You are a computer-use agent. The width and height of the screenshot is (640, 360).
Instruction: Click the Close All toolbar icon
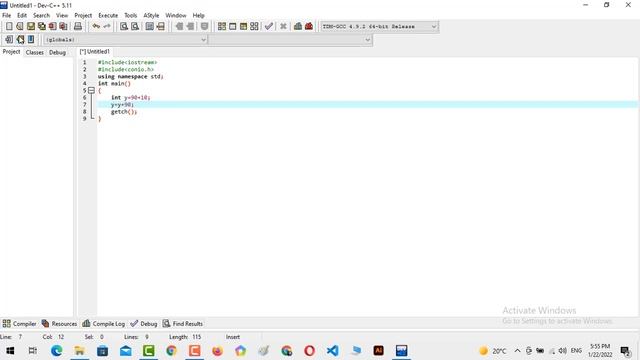pos(63,27)
